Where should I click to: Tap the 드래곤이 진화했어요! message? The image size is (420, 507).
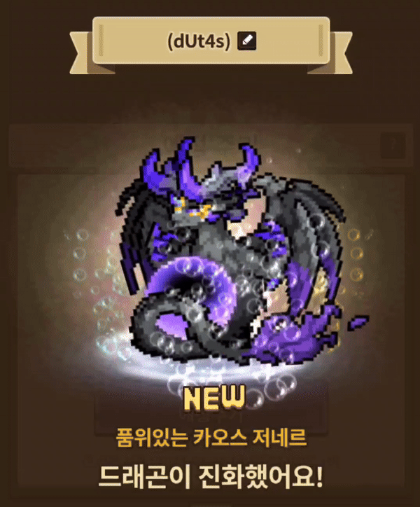point(211,477)
